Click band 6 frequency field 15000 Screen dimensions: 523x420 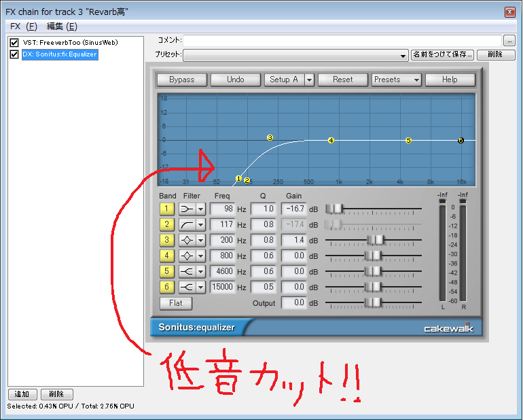click(x=223, y=287)
